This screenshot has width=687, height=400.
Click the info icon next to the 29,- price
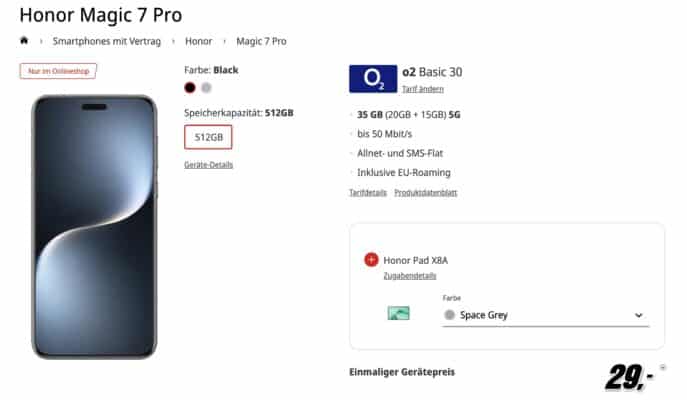pos(663,367)
